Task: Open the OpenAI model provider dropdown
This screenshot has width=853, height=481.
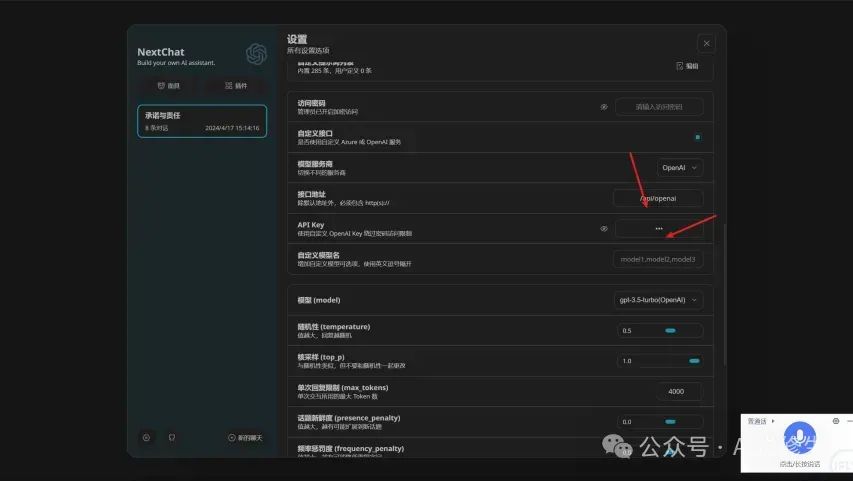Action: coord(679,168)
